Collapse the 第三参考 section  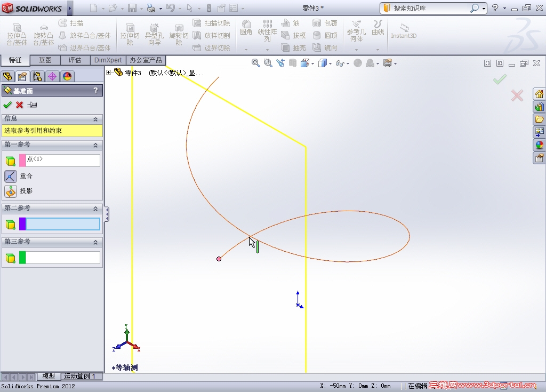(x=95, y=242)
